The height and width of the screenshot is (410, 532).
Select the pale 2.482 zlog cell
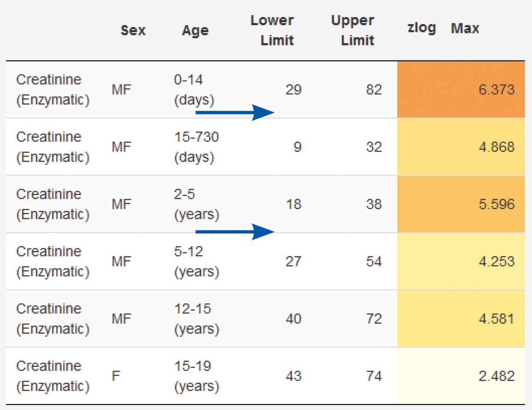pyautogui.click(x=461, y=376)
